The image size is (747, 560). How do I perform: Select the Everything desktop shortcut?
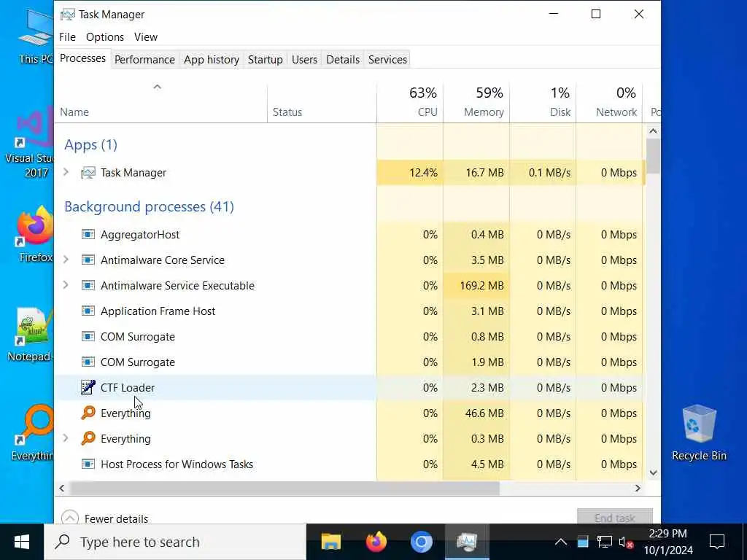(x=32, y=433)
